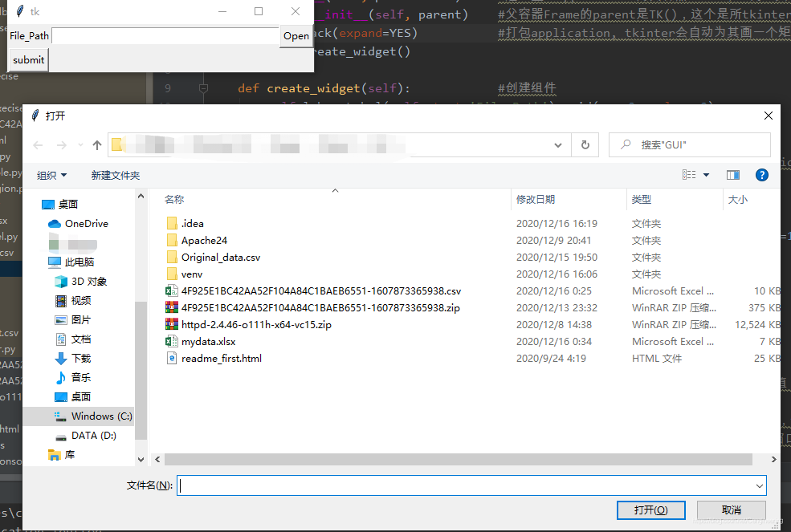Viewport: 791px width, 532px height.
Task: Click the File_Path entry in tk window
Action: click(165, 36)
